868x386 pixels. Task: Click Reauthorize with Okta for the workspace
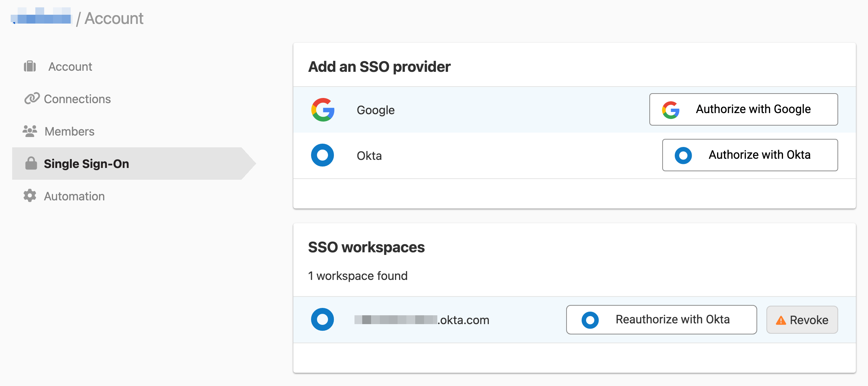(661, 319)
